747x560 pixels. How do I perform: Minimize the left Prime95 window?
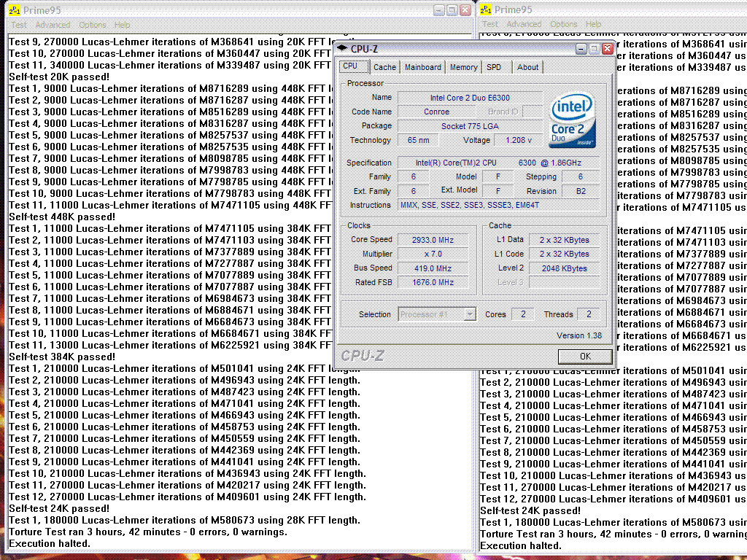[x=439, y=10]
